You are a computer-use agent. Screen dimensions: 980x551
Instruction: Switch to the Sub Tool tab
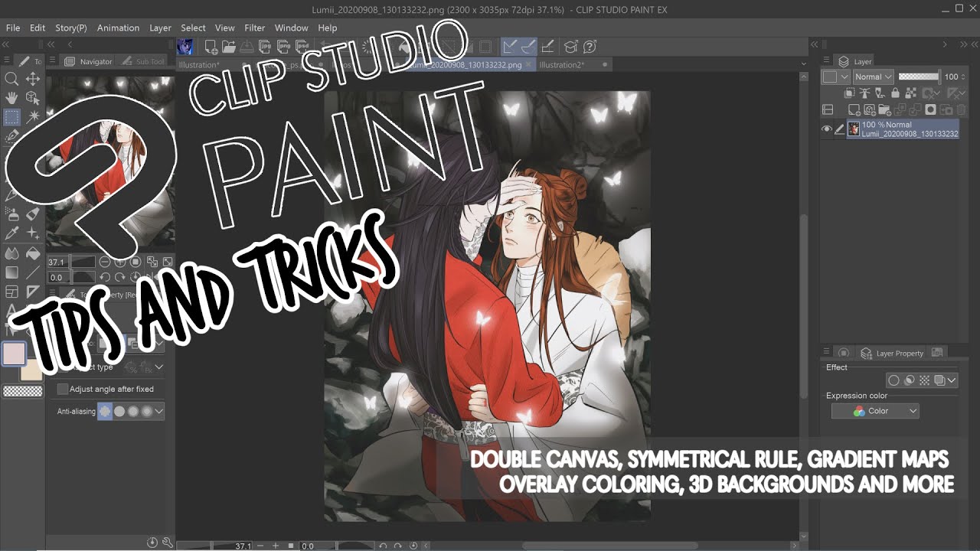(x=143, y=61)
